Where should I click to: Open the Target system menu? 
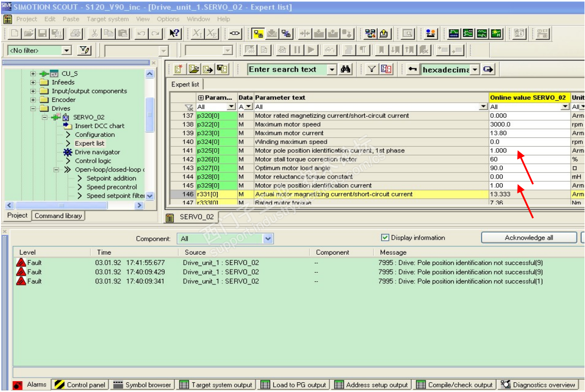coord(108,19)
